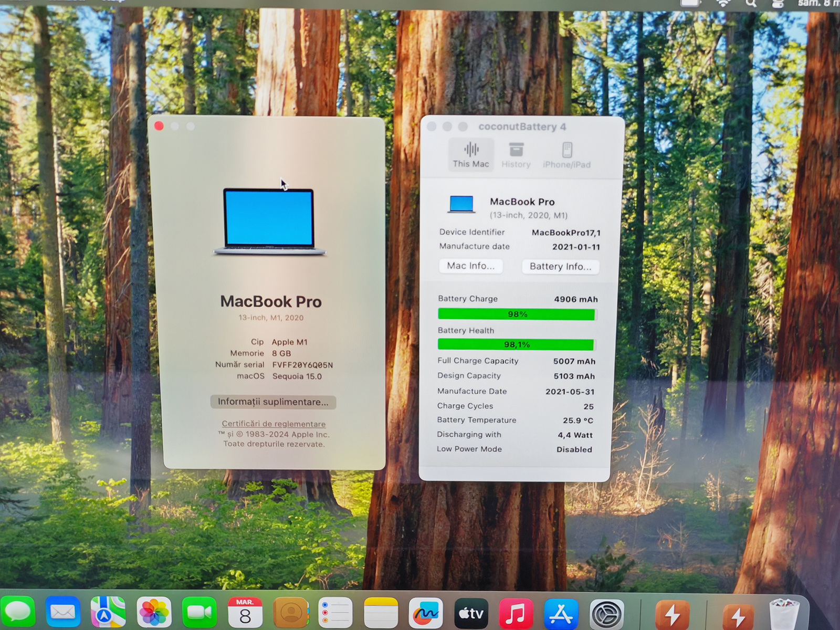Image resolution: width=840 pixels, height=630 pixels.
Task: Launch FaceTime from the Dock
Action: tap(199, 613)
